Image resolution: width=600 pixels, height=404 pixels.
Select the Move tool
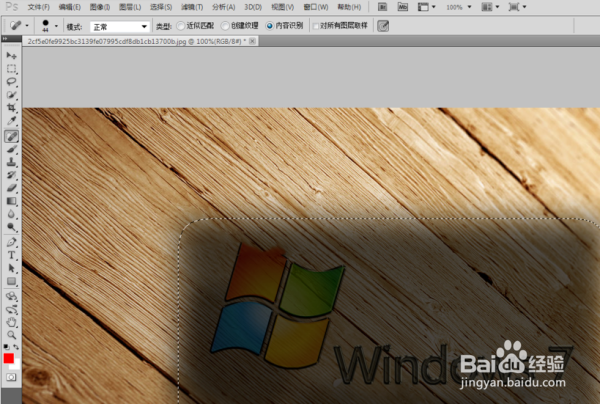click(11, 55)
